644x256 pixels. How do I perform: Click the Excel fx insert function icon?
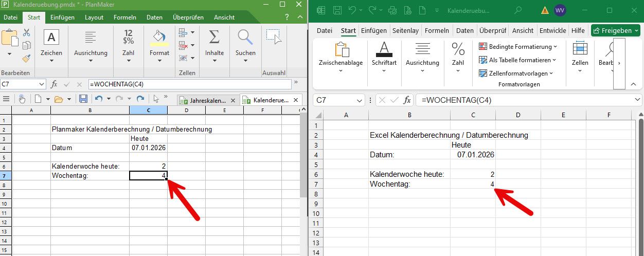tap(407, 100)
